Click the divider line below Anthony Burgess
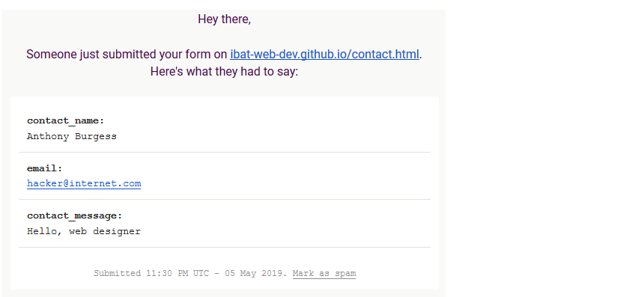The width and height of the screenshot is (644, 297). pyautogui.click(x=225, y=152)
